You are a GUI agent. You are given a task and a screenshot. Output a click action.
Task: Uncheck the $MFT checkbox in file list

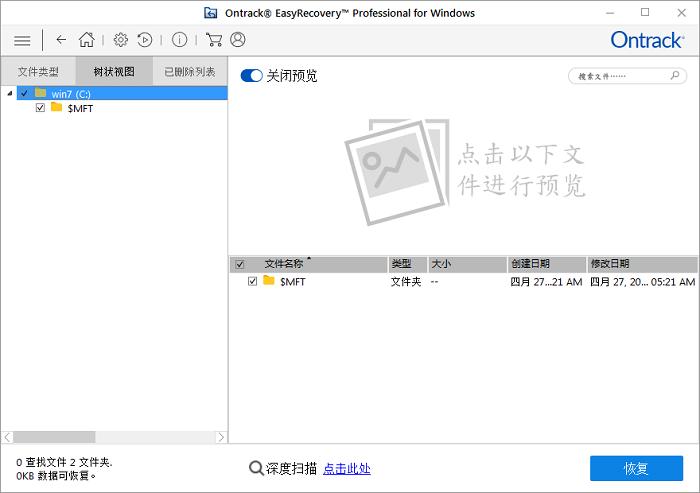pyautogui.click(x=253, y=281)
